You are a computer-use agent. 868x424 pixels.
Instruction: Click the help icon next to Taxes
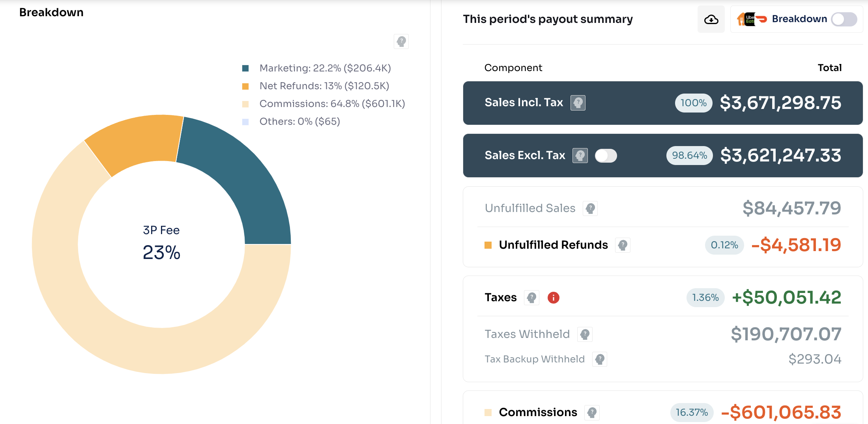point(531,298)
